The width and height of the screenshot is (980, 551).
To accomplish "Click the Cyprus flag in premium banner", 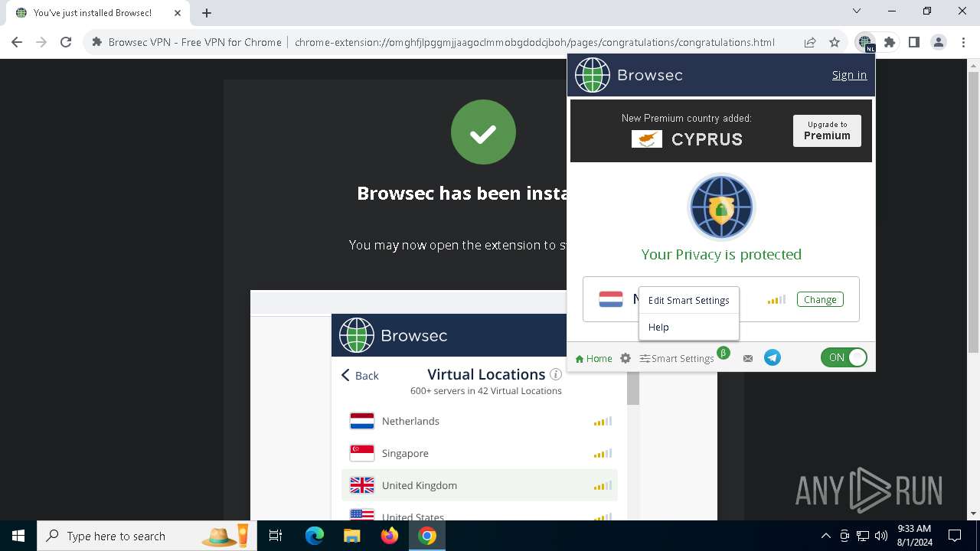I will pos(647,139).
